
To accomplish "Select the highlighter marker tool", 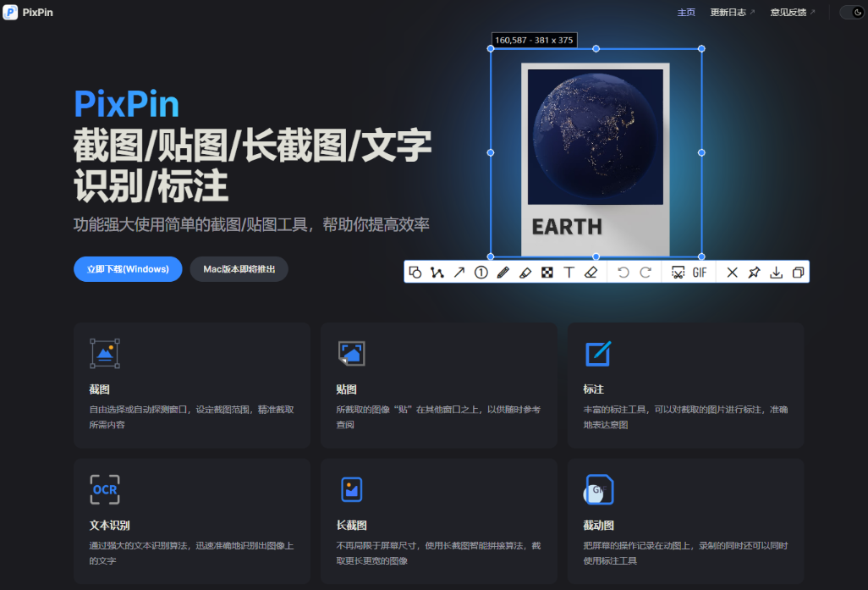I will [525, 273].
